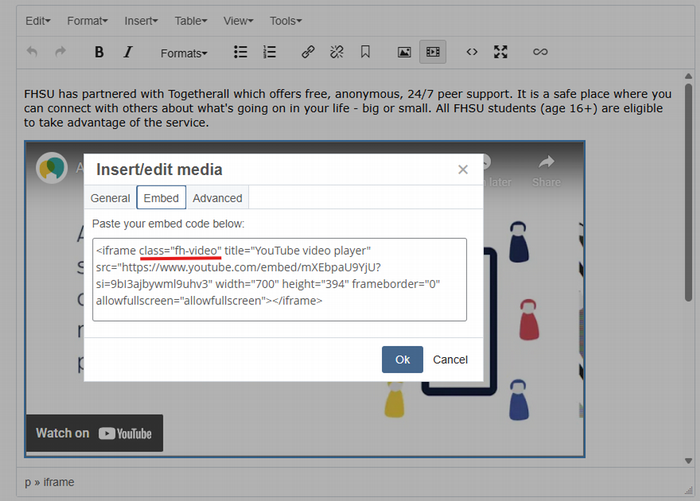Open the Edit menu
700x501 pixels.
(x=38, y=20)
